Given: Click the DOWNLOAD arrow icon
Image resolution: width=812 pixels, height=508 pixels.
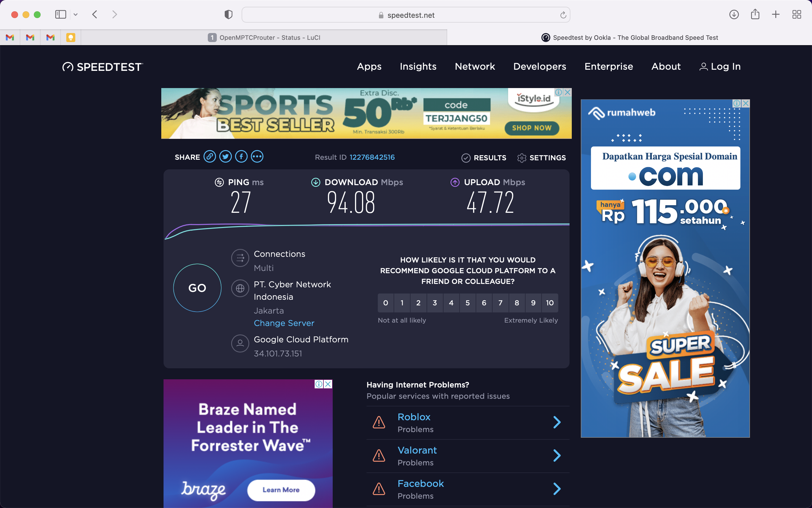Looking at the screenshot, I should [316, 182].
